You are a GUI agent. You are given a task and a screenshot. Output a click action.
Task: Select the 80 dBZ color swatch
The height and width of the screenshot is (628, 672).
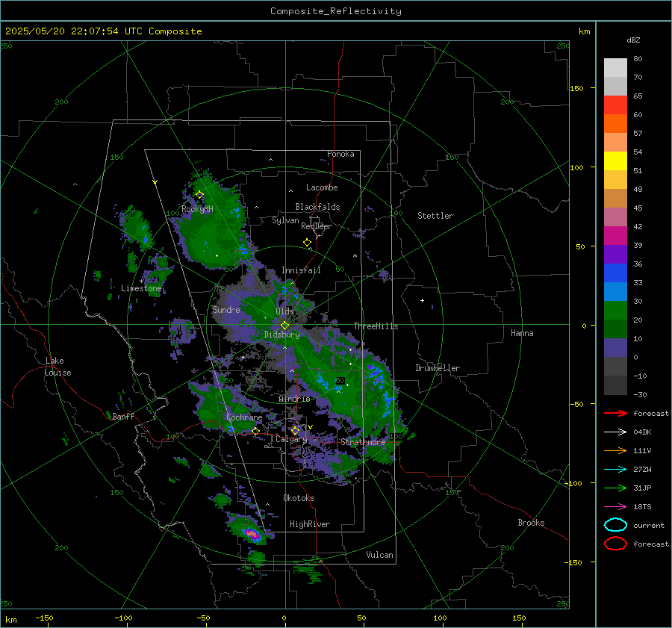click(x=615, y=67)
